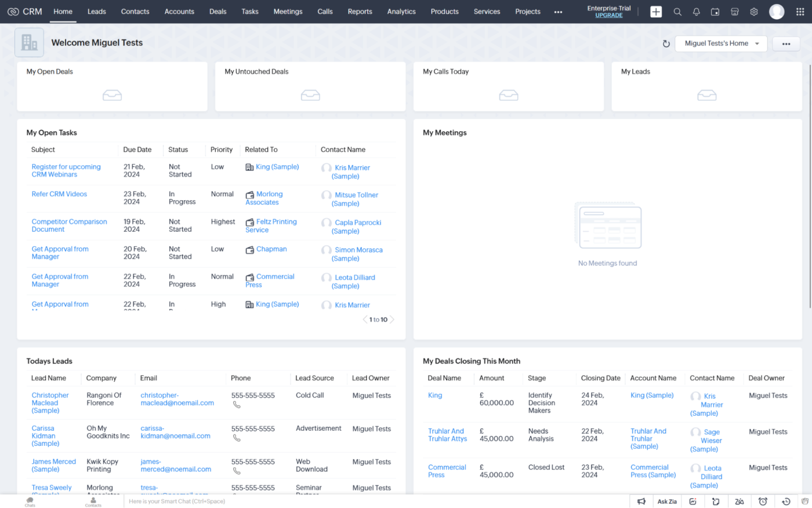Open Feltz Printing Service related record

(x=271, y=226)
